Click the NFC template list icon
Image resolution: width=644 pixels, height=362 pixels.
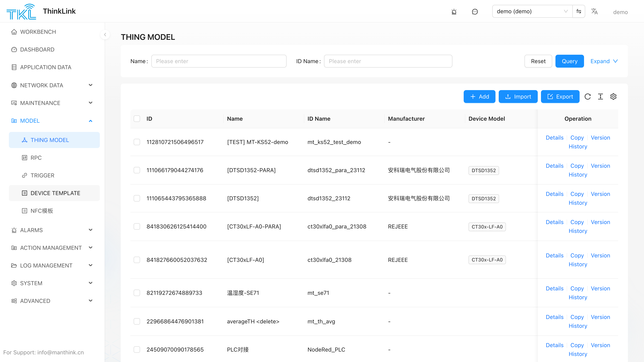25,211
